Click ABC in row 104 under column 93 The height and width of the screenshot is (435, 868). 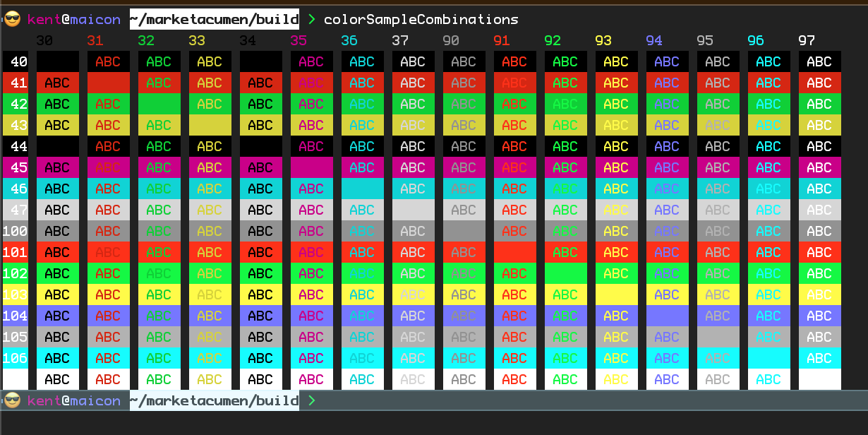coord(616,316)
